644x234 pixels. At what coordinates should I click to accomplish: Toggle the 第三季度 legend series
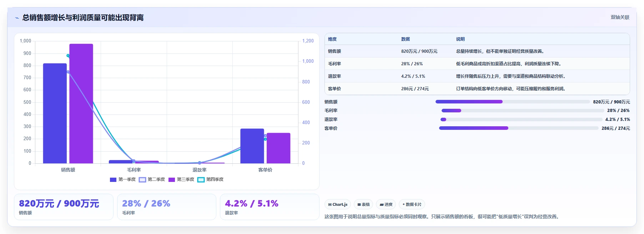pos(181,179)
